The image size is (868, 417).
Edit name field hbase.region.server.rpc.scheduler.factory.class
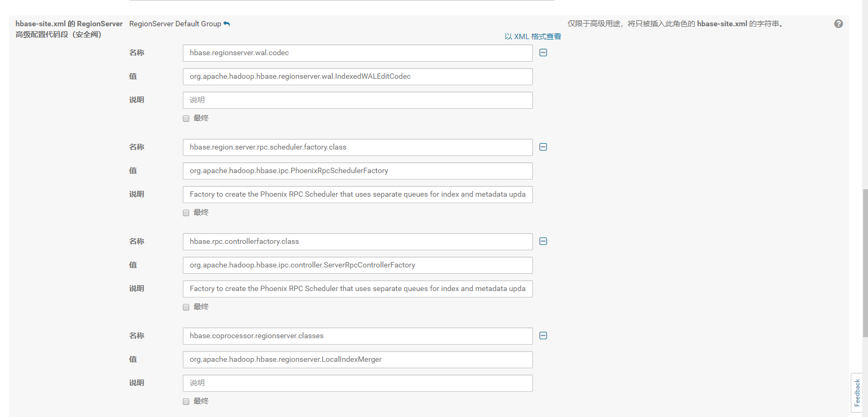tap(358, 147)
